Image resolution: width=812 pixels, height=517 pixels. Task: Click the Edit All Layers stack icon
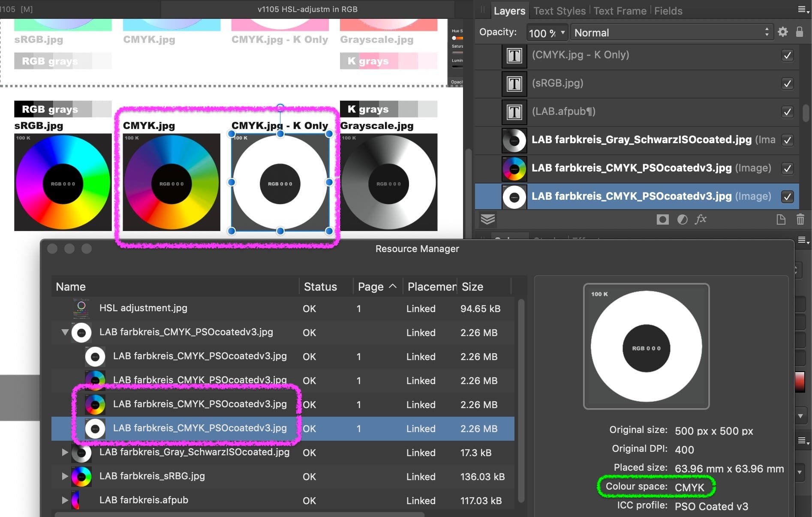pos(487,219)
